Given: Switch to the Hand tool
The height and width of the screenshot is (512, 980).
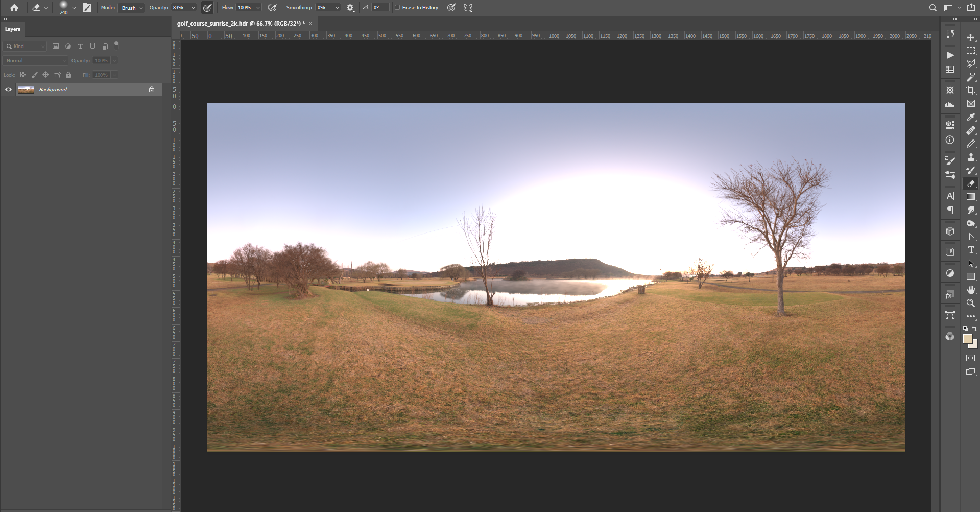Looking at the screenshot, I should click(971, 290).
